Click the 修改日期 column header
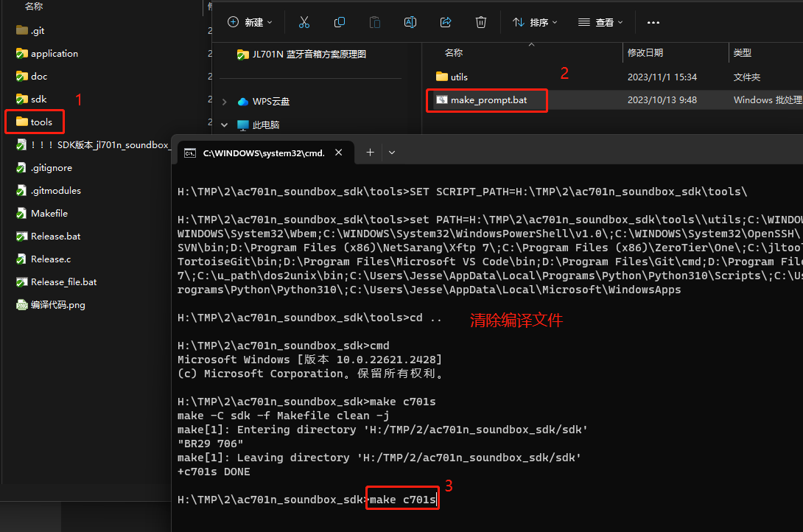The width and height of the screenshot is (803, 532). point(645,53)
